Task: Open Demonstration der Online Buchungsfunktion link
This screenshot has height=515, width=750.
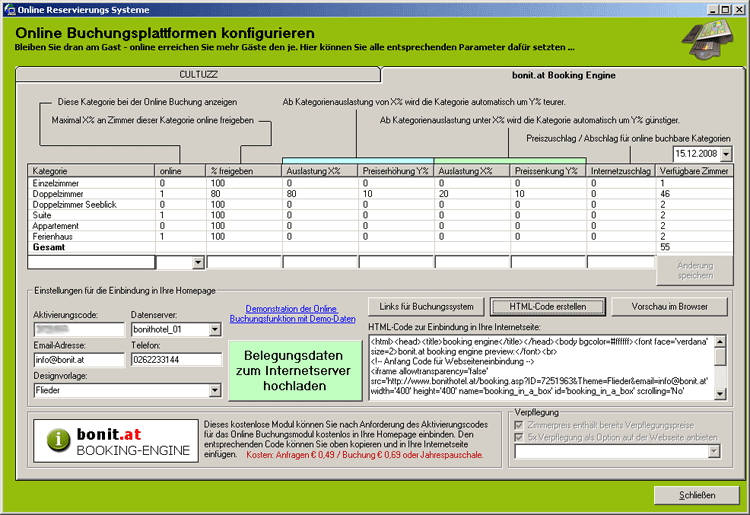Action: (292, 314)
